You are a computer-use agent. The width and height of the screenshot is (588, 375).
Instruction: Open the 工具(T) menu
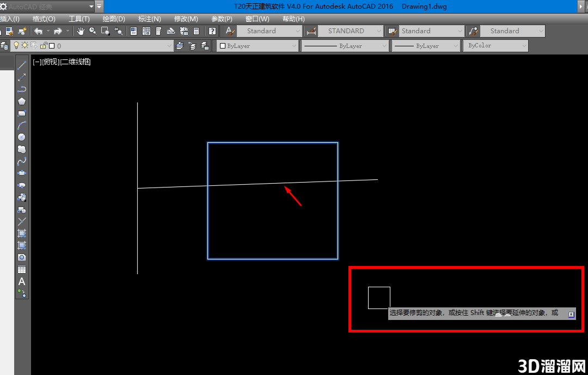coord(79,19)
